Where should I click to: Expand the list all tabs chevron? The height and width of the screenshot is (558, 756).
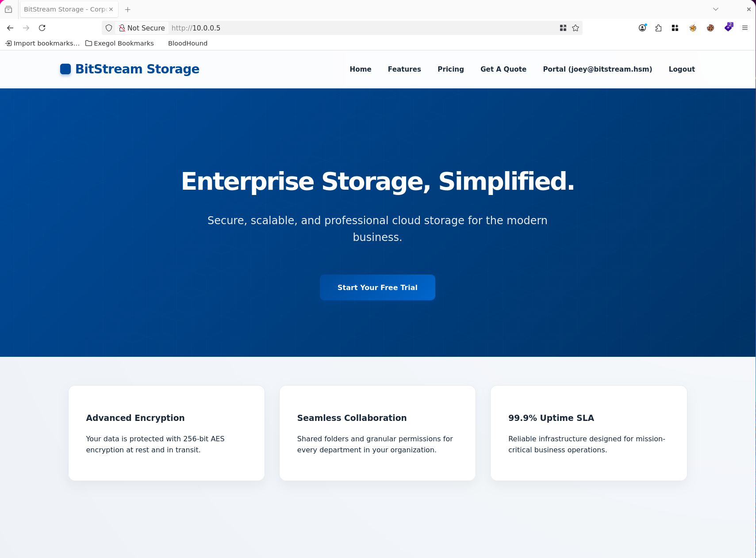(716, 9)
